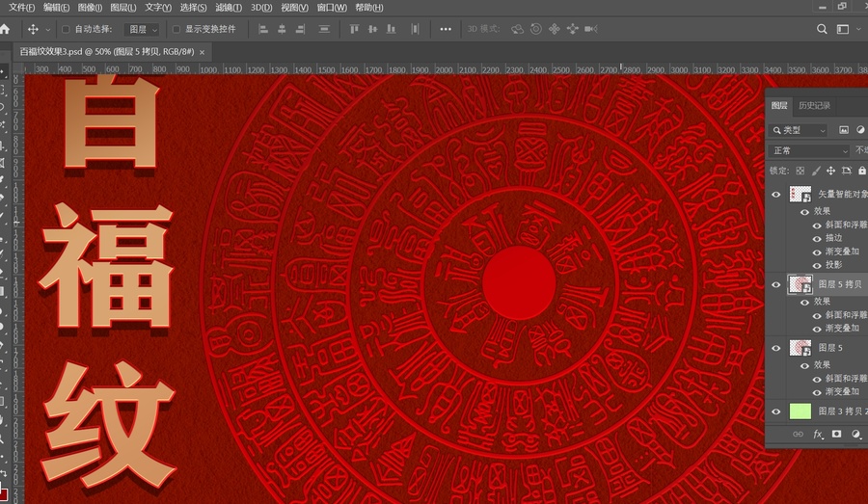Image resolution: width=868 pixels, height=504 pixels.
Task: Link layers icon at panel bottom
Action: click(798, 435)
